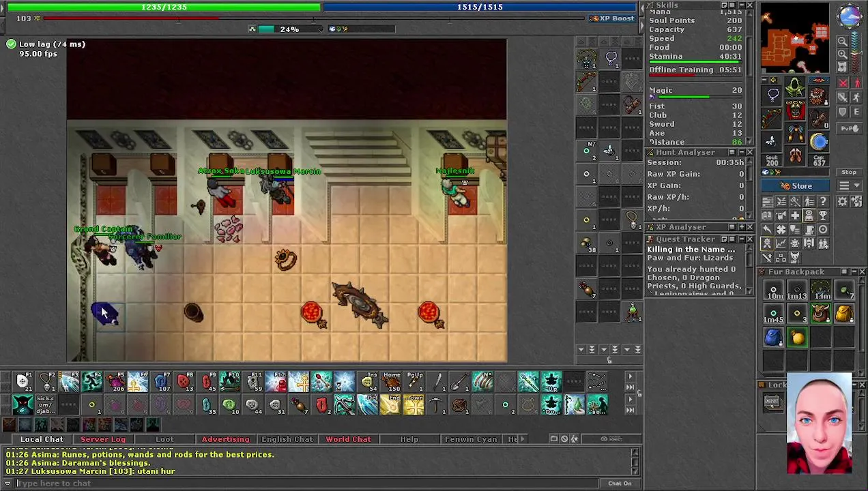Select the amulet slot in equipment

click(x=773, y=95)
